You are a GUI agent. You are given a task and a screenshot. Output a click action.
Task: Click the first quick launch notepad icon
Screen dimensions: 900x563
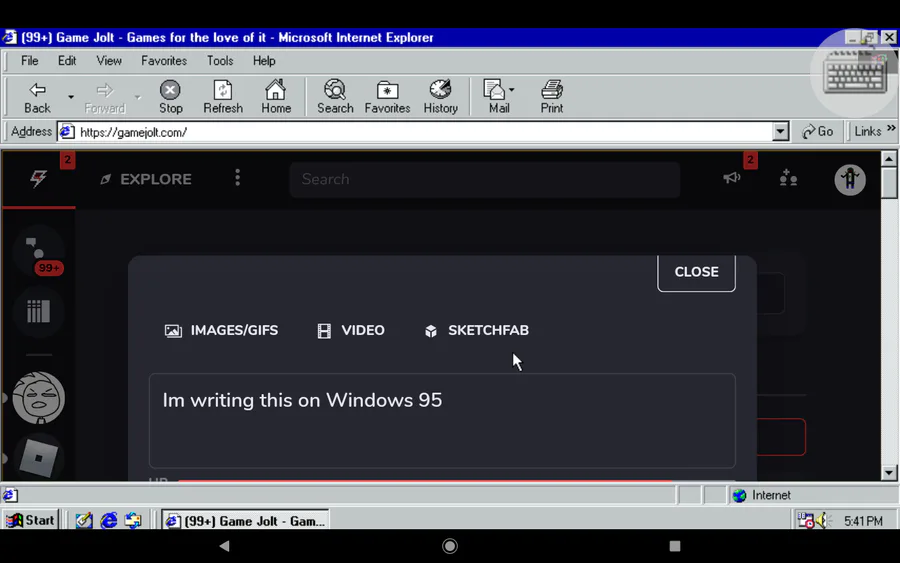[x=84, y=521]
